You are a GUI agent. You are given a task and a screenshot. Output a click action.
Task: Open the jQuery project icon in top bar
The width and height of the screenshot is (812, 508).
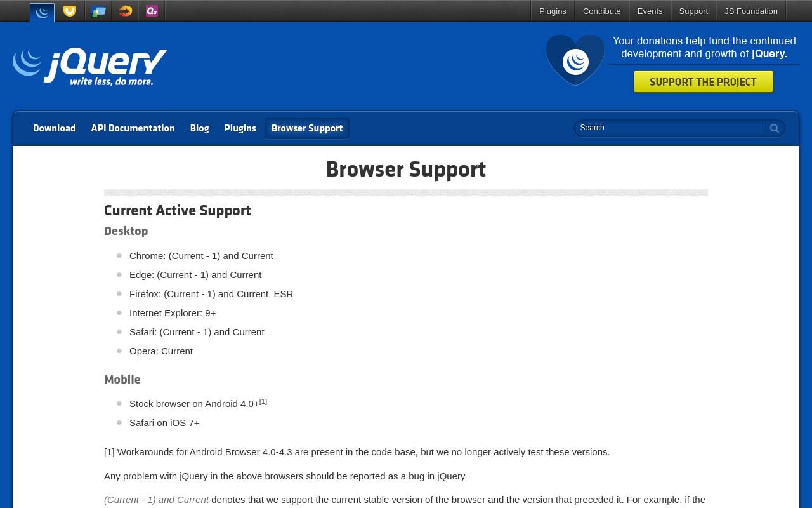(43, 11)
